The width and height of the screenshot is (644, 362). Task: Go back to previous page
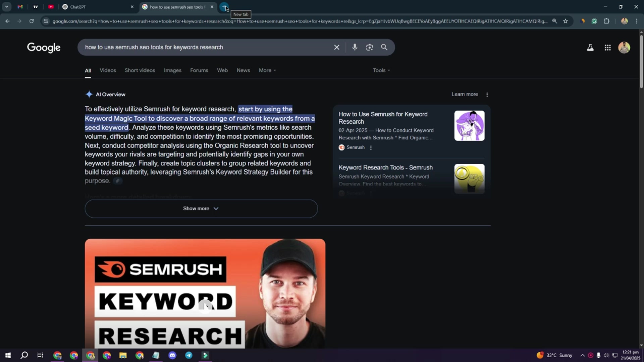tap(7, 21)
